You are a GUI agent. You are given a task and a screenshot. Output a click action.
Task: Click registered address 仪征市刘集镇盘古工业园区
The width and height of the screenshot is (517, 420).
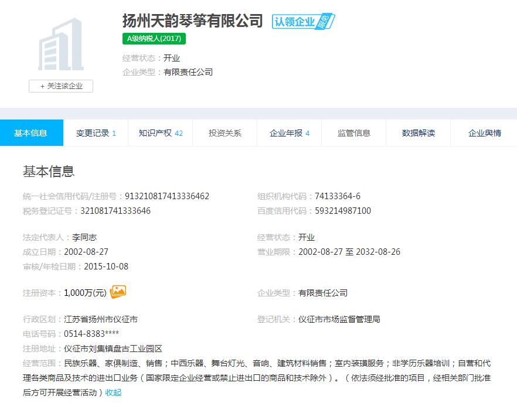point(113,349)
